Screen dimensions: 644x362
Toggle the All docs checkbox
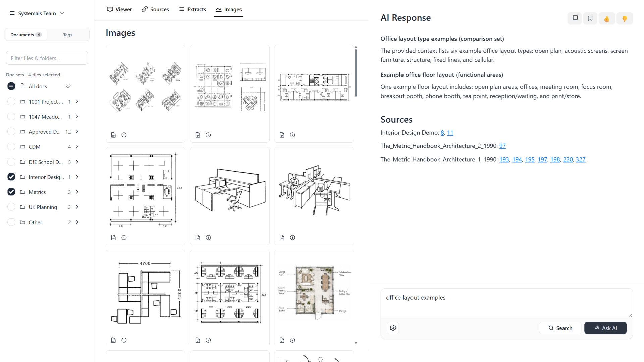click(11, 86)
